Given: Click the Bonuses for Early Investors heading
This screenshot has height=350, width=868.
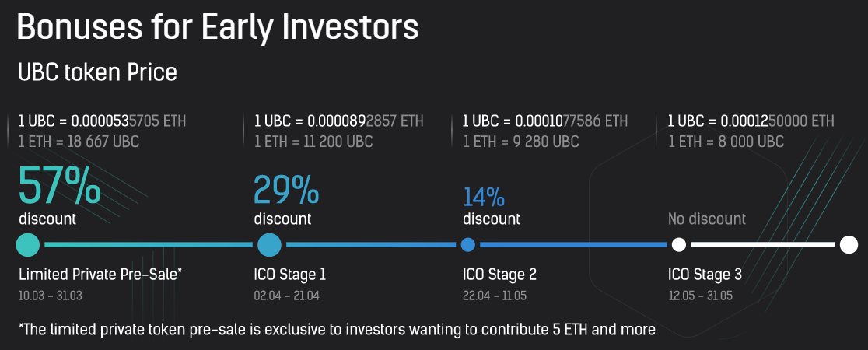Looking at the screenshot, I should [x=218, y=27].
